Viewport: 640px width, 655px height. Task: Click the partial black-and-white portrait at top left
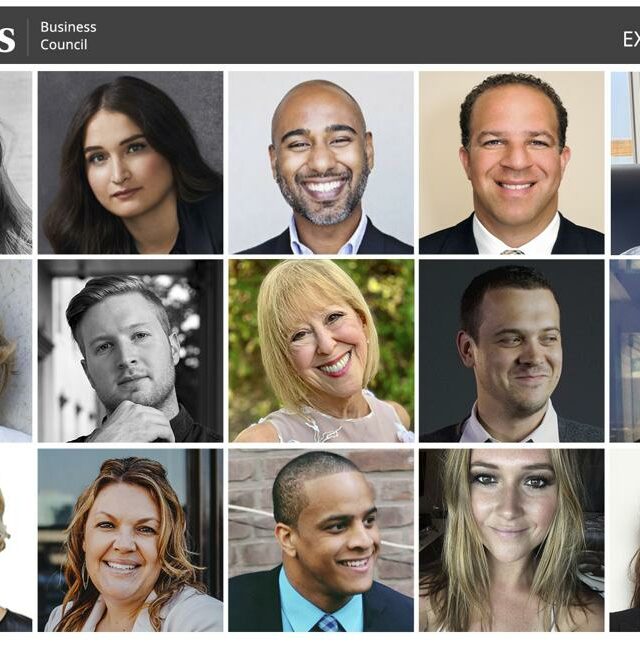(16, 162)
